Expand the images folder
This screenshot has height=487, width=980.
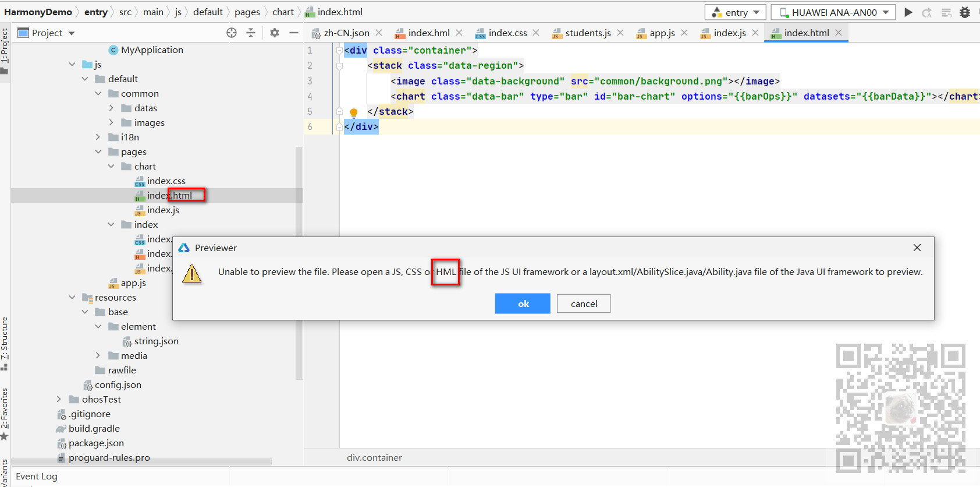point(111,123)
